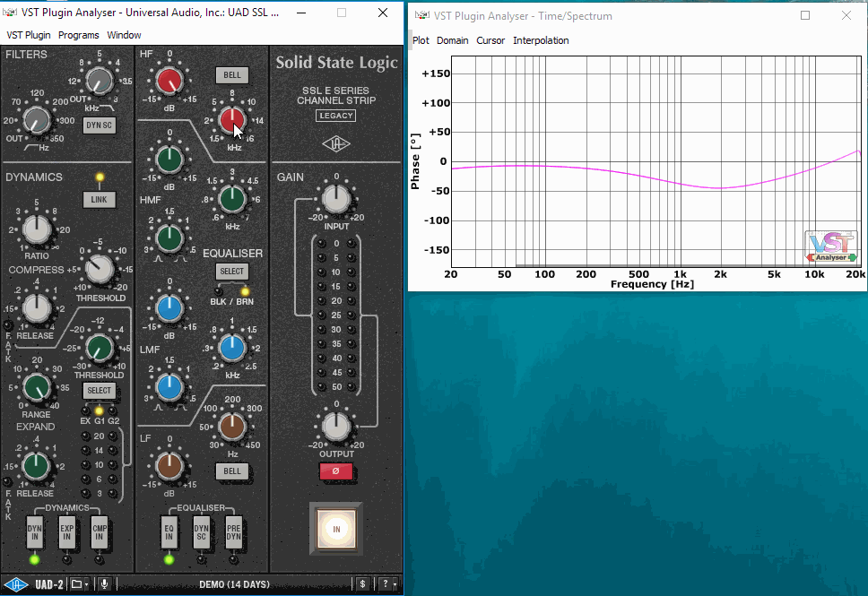
Task: Click the expander THRESHOLD green knob
Action: pos(100,348)
